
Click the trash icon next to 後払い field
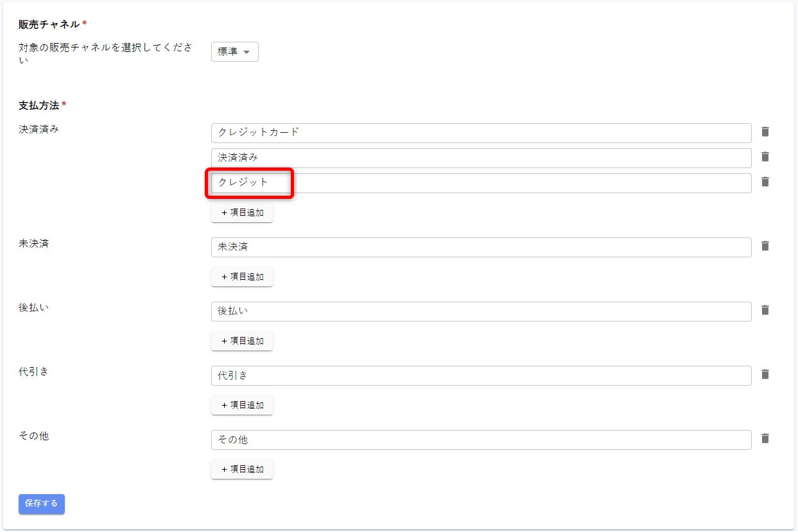[765, 310]
